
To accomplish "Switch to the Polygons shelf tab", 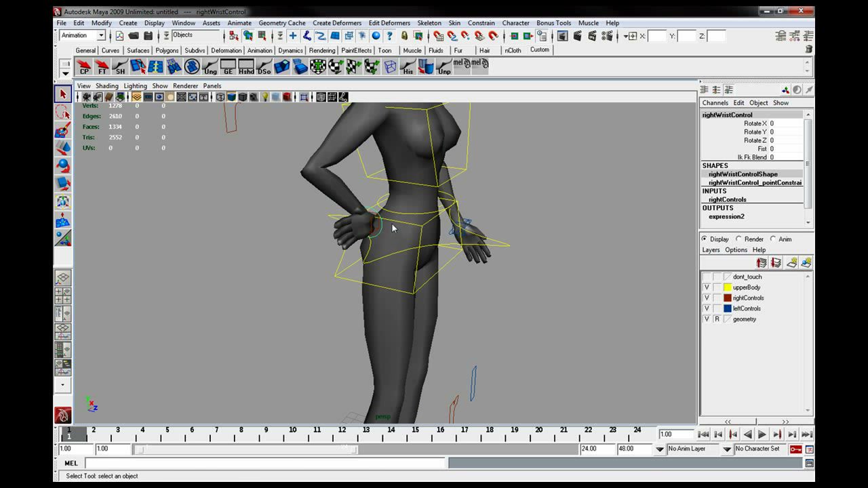I will (167, 50).
